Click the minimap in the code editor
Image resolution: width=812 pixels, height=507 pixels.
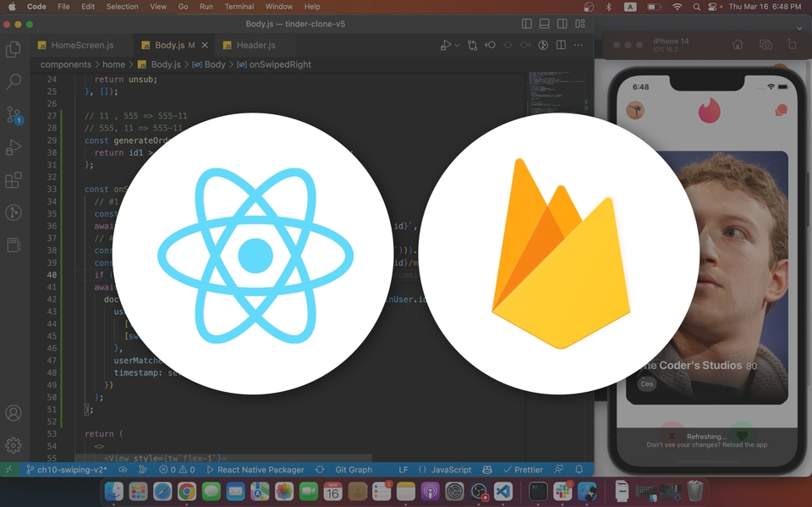point(558,93)
